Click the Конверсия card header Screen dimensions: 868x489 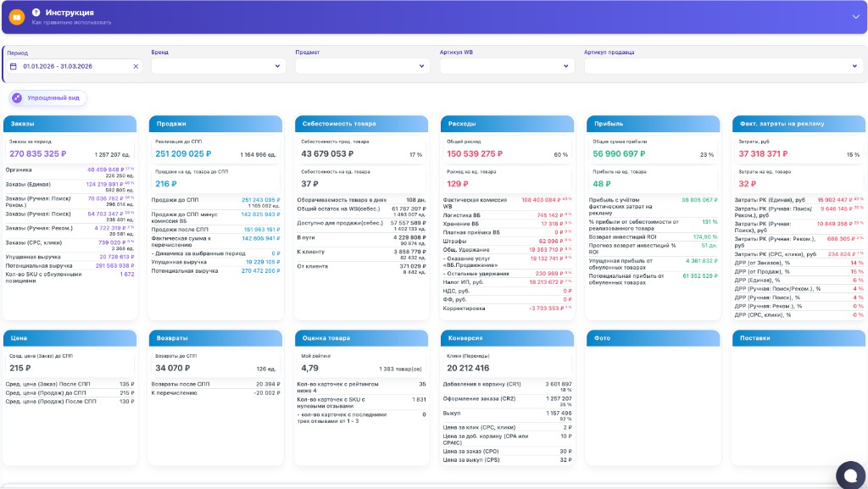click(x=507, y=338)
